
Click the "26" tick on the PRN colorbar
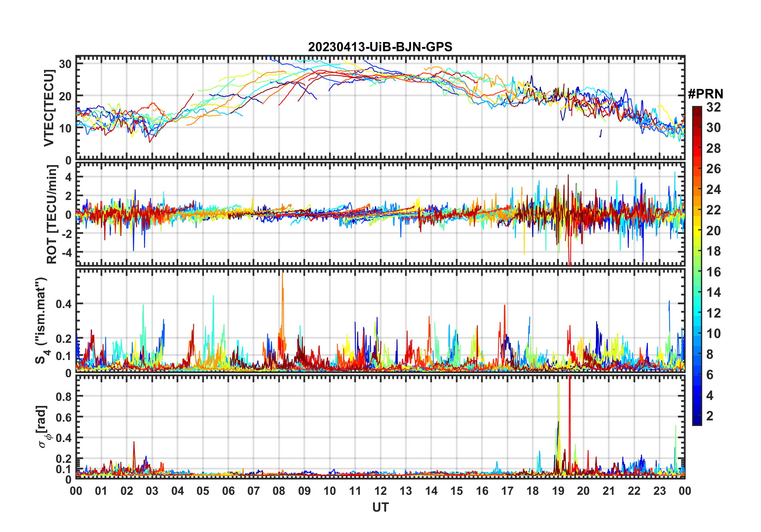(x=713, y=169)
